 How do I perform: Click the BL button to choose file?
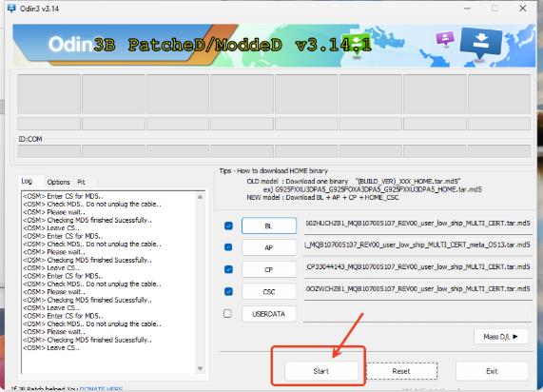[269, 226]
